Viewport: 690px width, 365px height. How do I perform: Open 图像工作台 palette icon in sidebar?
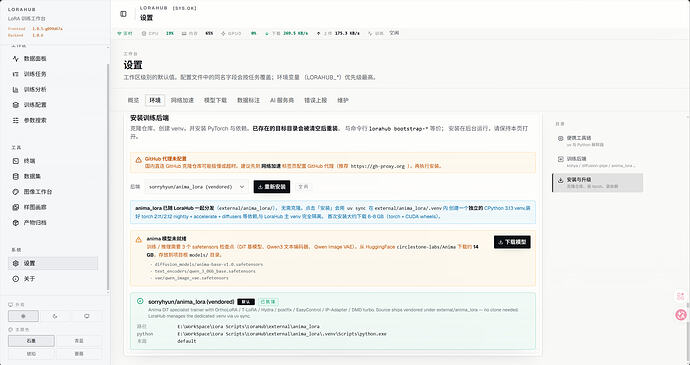click(16, 192)
